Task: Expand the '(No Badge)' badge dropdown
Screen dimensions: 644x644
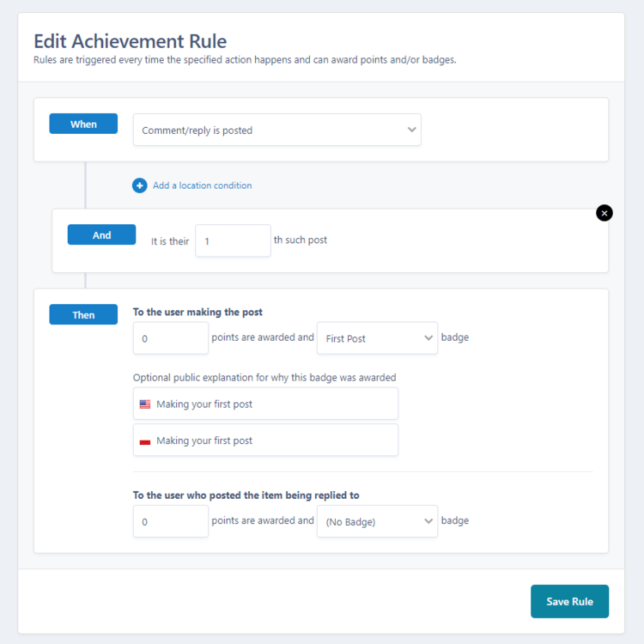Action: (377, 521)
